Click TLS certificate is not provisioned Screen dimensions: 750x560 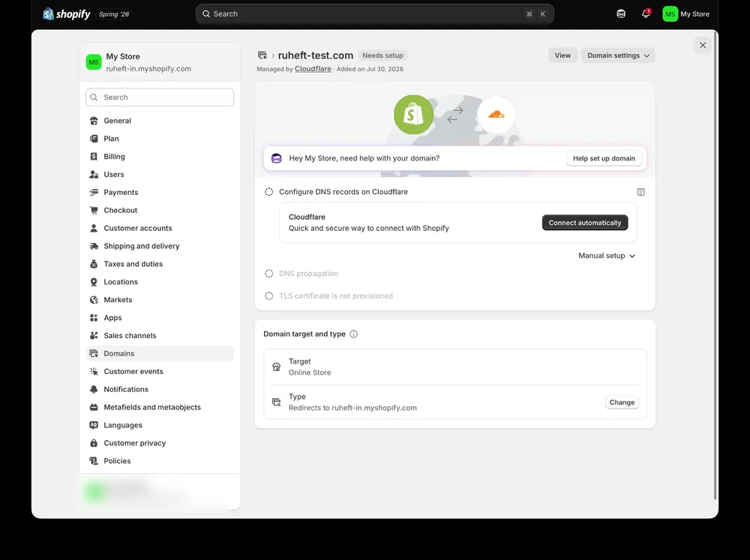(x=336, y=296)
